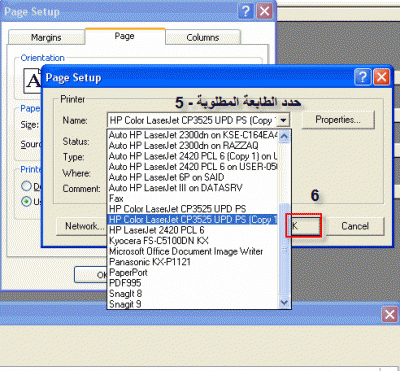
Task: Select the lower selected radio button under Printer group
Action: click(x=26, y=201)
